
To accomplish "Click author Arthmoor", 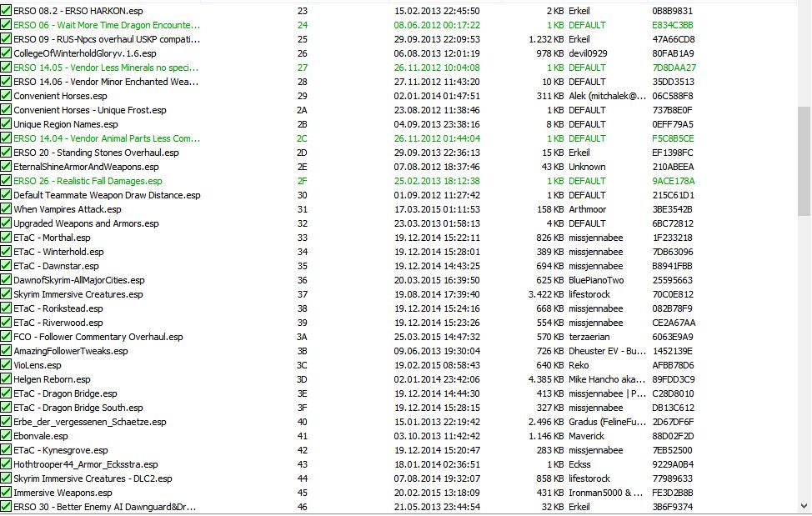I will coord(587,209).
